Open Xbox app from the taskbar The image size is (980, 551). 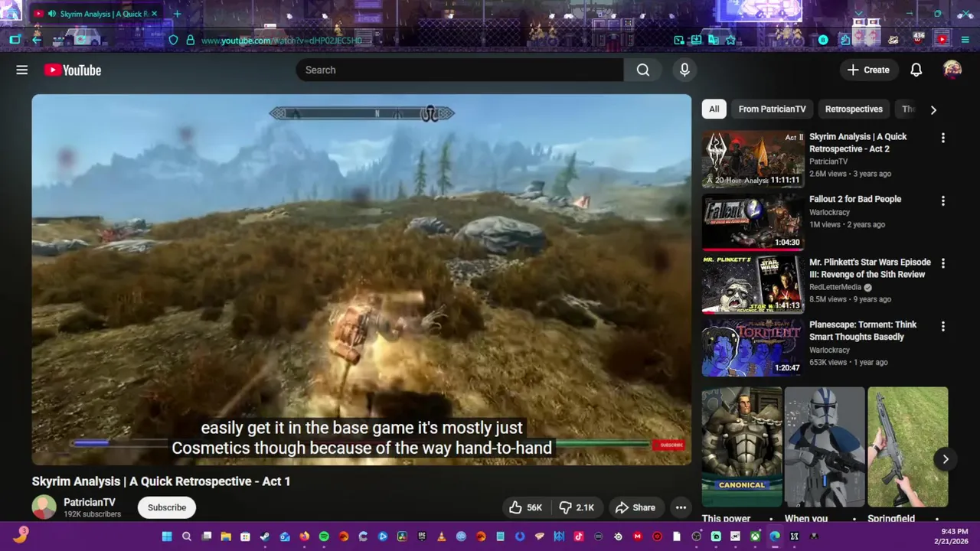click(755, 536)
